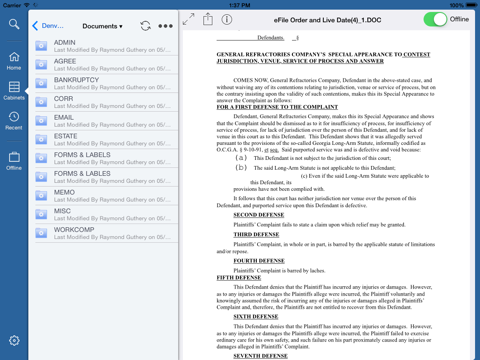
Task: Go back to Denv... using back chevron
Action: [48, 26]
